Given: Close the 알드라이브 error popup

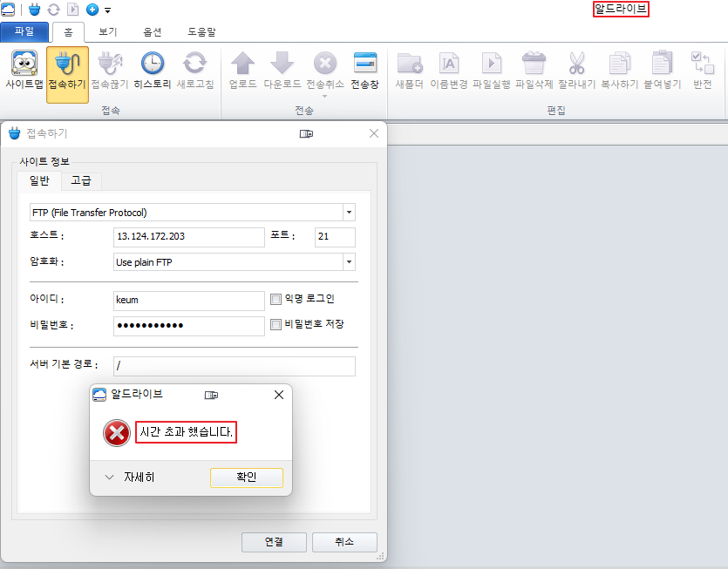Looking at the screenshot, I should (279, 395).
